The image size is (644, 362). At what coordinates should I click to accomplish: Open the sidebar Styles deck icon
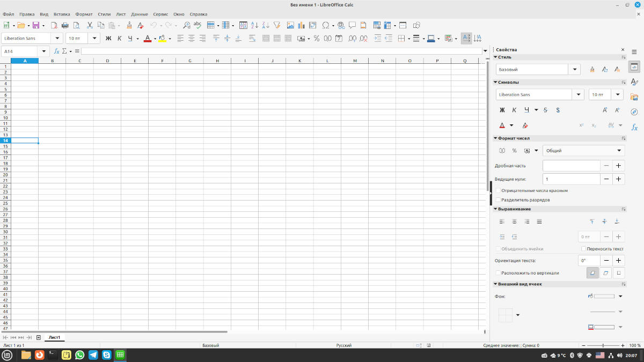coord(634,82)
